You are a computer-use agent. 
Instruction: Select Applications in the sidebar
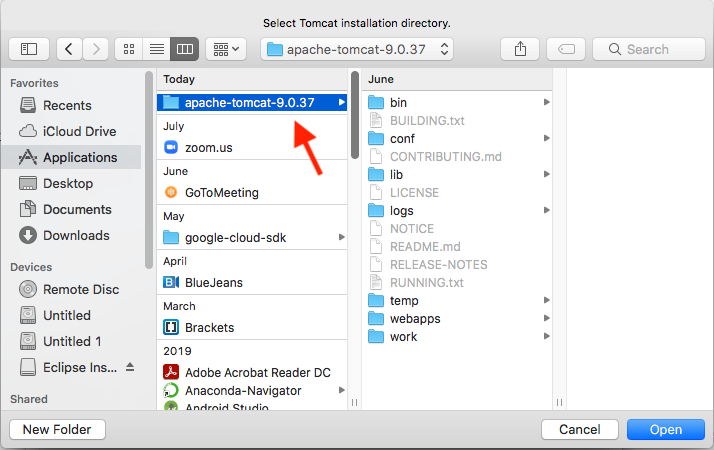click(71, 157)
